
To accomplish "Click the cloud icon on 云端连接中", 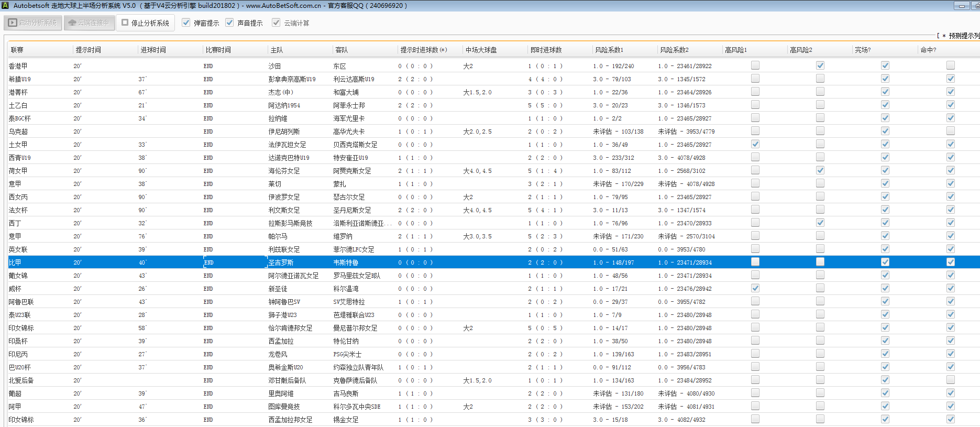I will (72, 23).
